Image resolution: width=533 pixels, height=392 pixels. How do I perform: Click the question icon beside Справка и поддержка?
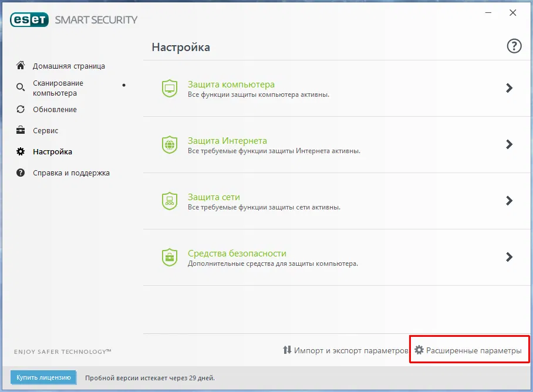21,173
